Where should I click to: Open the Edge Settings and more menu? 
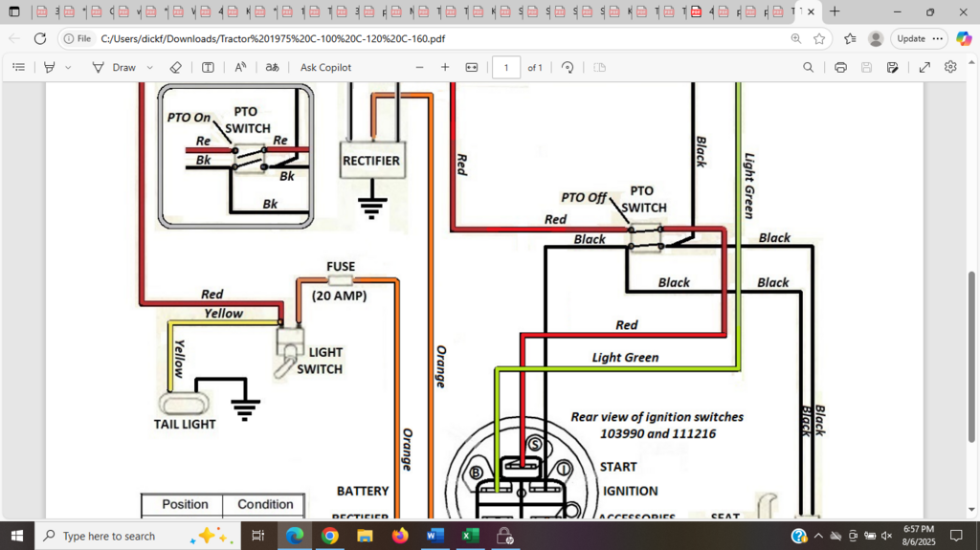937,38
